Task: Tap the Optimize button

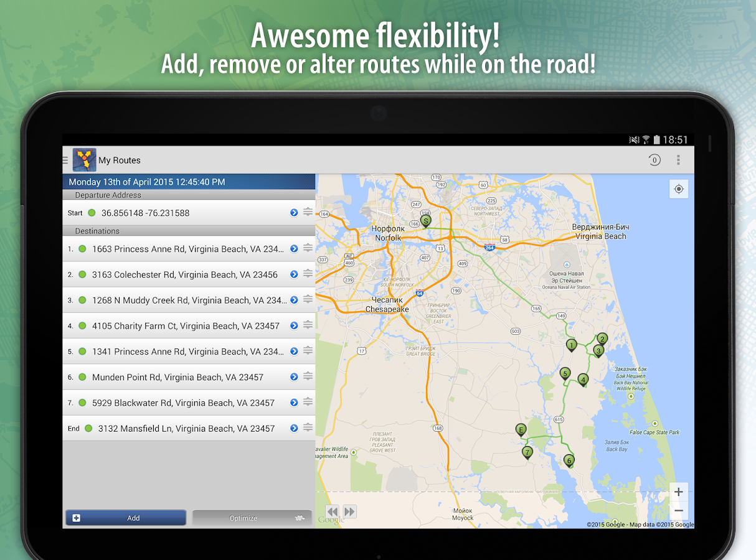Action: (x=252, y=518)
